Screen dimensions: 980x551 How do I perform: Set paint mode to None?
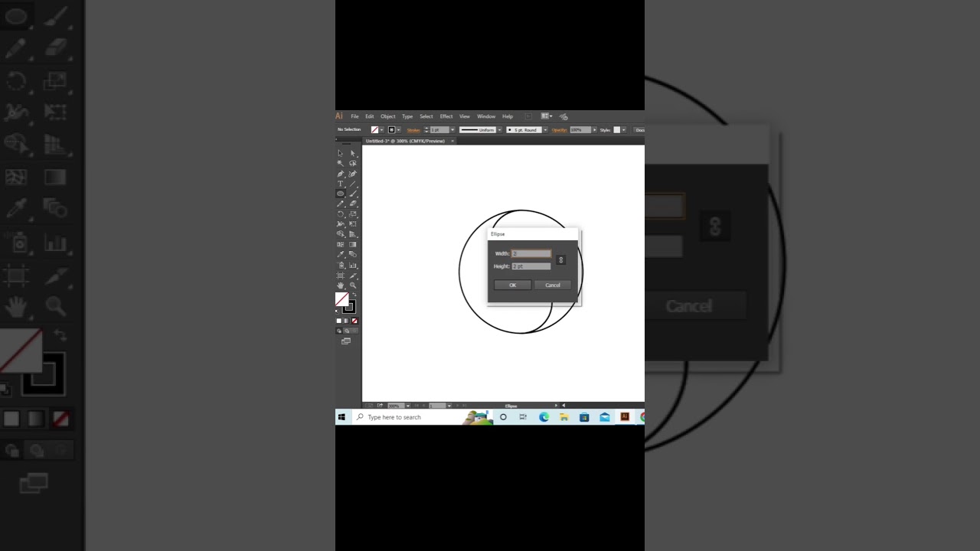354,321
